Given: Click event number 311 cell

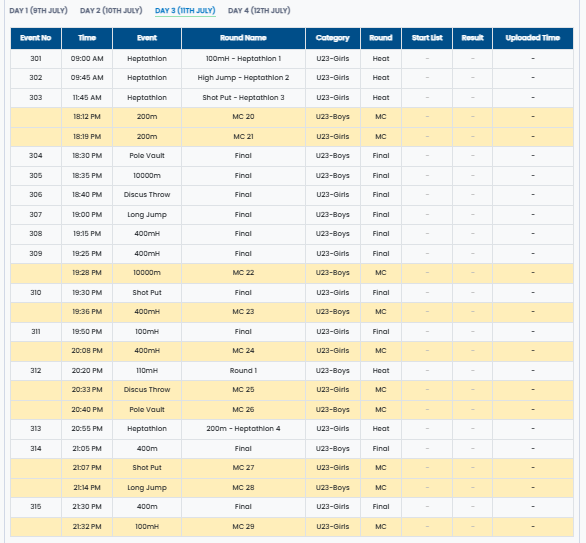Looking at the screenshot, I should tap(36, 332).
